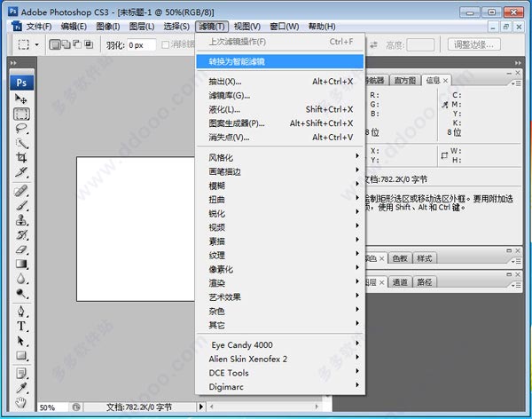This screenshot has height=419, width=532.
Task: Switch to the 样式 tab
Action: 425,258
